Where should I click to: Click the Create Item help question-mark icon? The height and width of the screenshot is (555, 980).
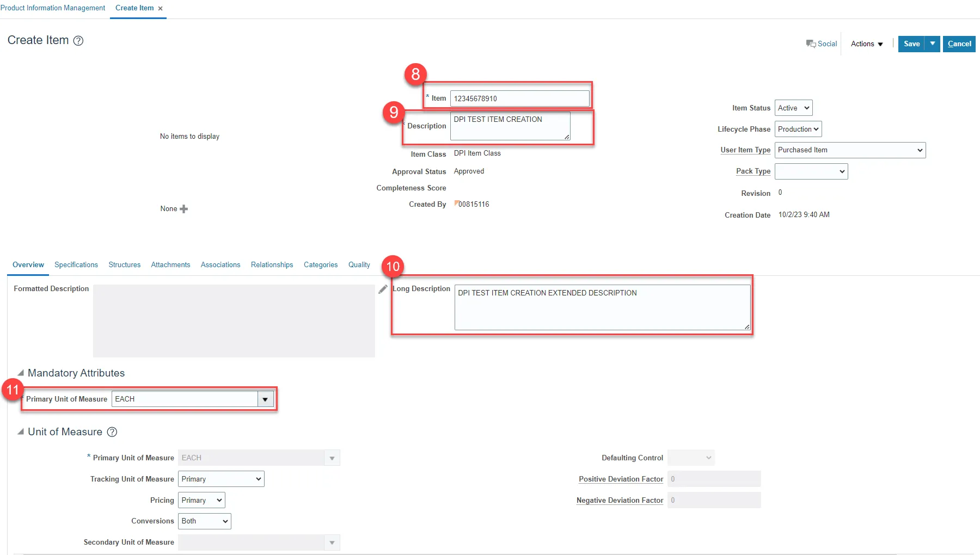[78, 41]
